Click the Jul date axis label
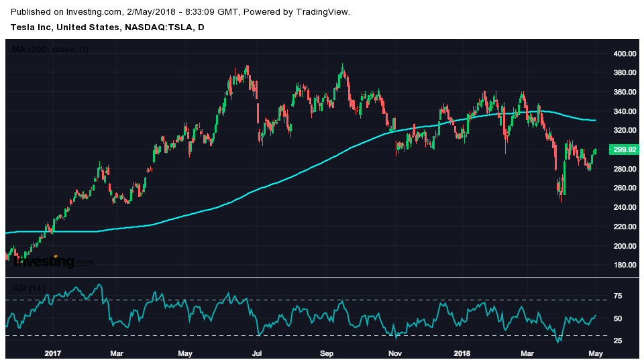Screen dimensions: 644x362 click(x=257, y=353)
